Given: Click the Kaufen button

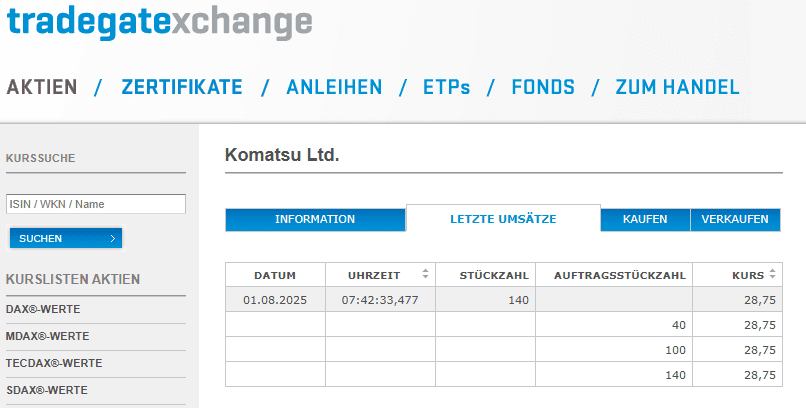Looking at the screenshot, I should pos(645,219).
